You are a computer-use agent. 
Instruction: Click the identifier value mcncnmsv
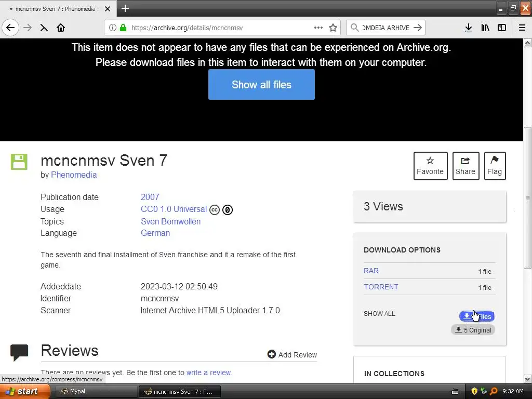(160, 299)
